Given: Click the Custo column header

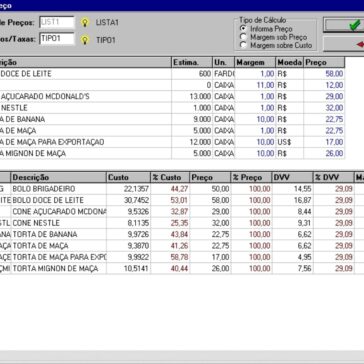Looking at the screenshot, I should point(128,177).
